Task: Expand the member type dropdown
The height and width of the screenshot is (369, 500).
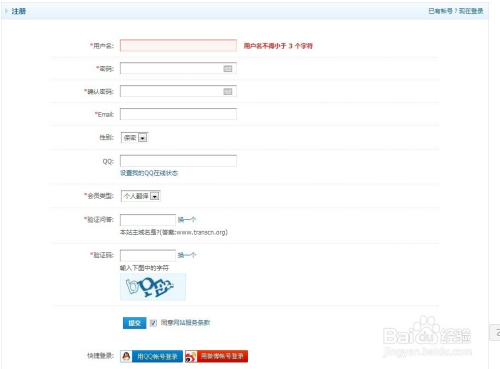Action: tap(141, 196)
